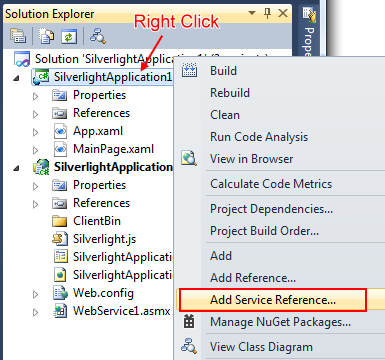Viewport: 385px width, 360px height.
Task: Select Calculate Code Metrics menu entry
Action: pyautogui.click(x=271, y=184)
